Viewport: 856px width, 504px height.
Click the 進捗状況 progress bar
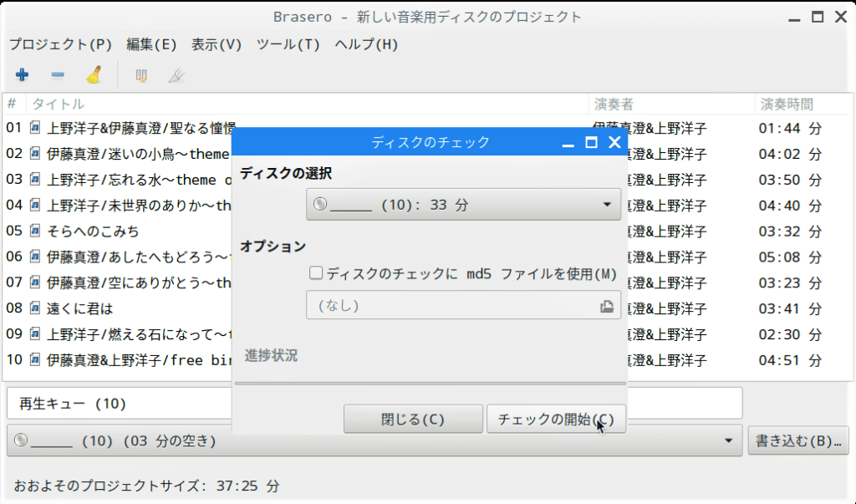click(431, 384)
